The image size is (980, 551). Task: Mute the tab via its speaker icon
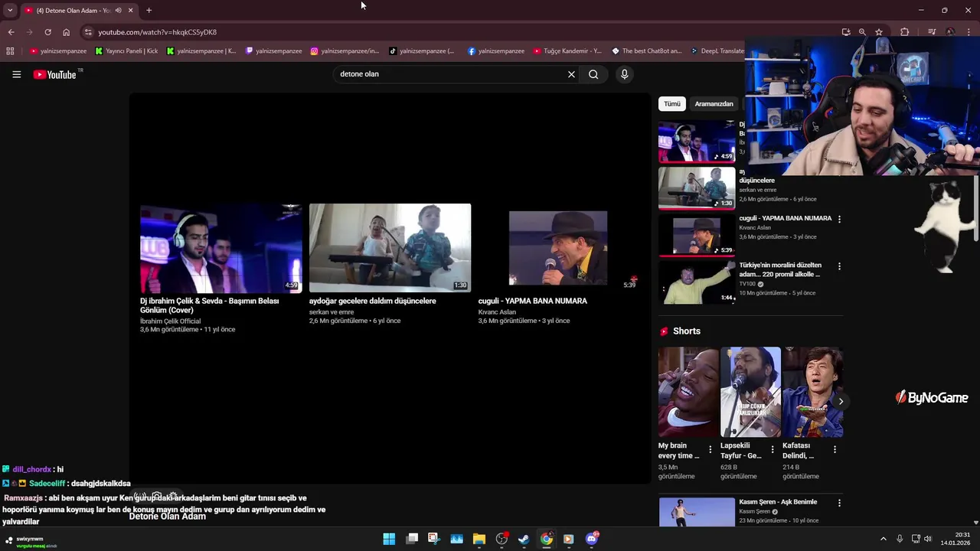pos(118,10)
